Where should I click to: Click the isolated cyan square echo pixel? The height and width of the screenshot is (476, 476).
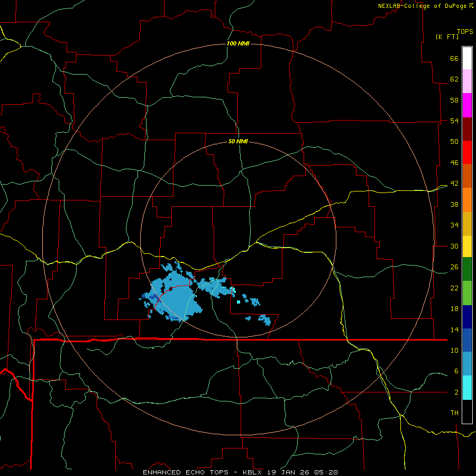click(x=239, y=302)
